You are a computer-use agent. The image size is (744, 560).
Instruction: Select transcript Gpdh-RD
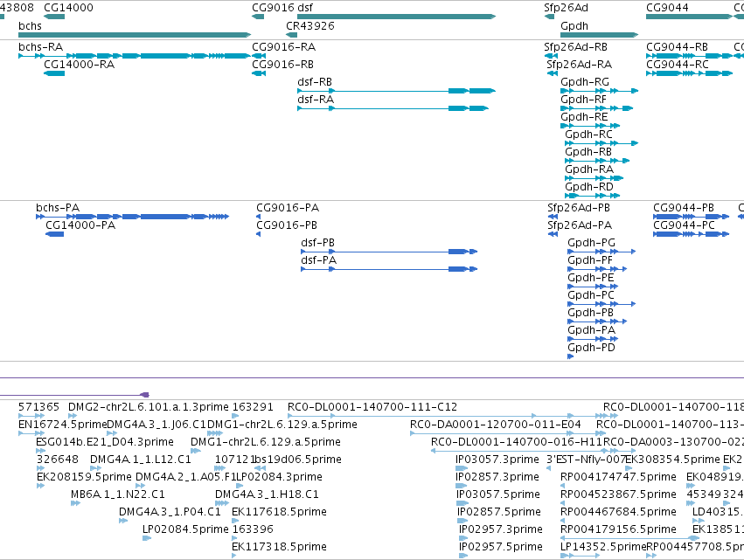coord(592,196)
